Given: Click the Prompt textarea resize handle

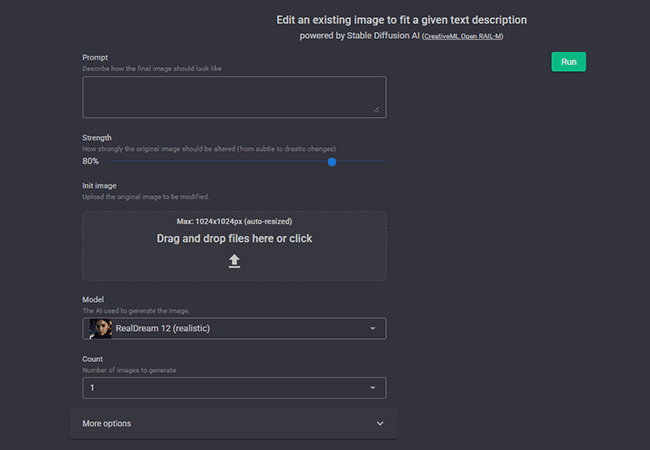Looking at the screenshot, I should click(x=376, y=109).
